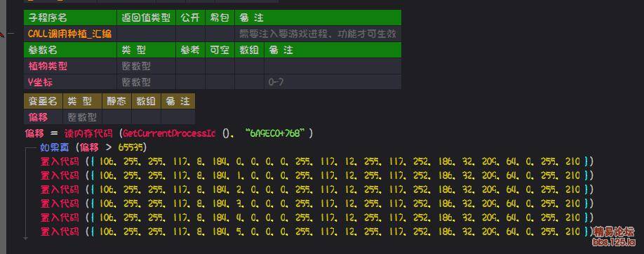The height and width of the screenshot is (254, 644).
Task: Click the first 置入代码 command line
Action: click(316, 161)
